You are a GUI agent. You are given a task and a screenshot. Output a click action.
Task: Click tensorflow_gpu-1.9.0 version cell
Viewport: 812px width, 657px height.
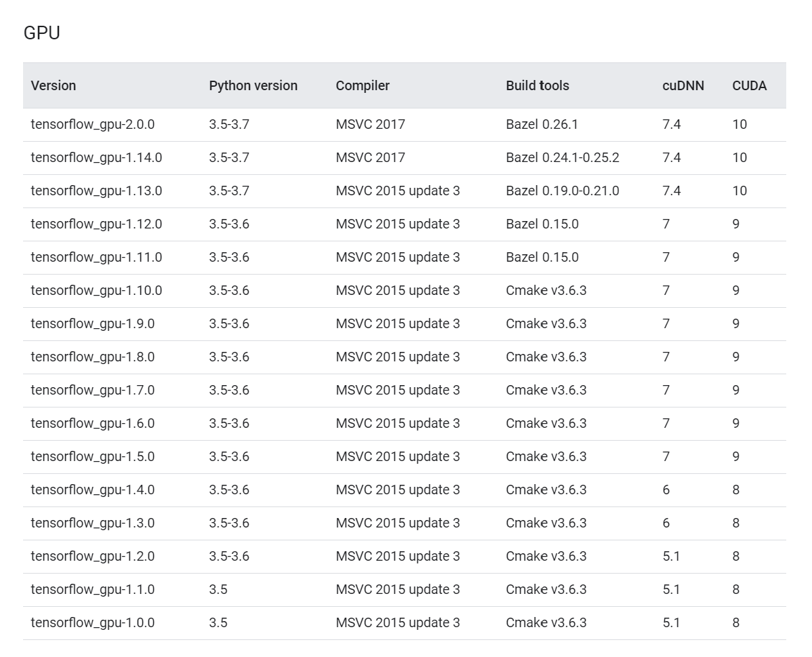[93, 323]
